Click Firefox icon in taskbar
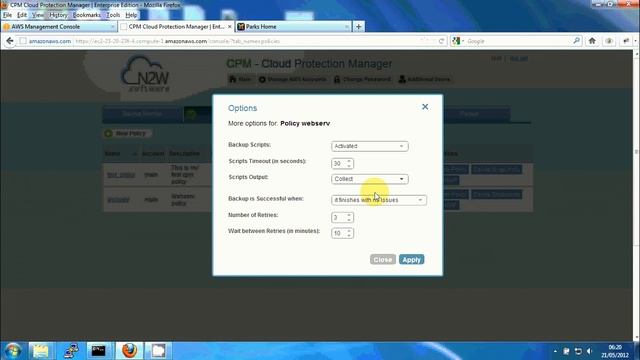This screenshot has width=640, height=360. tap(129, 351)
